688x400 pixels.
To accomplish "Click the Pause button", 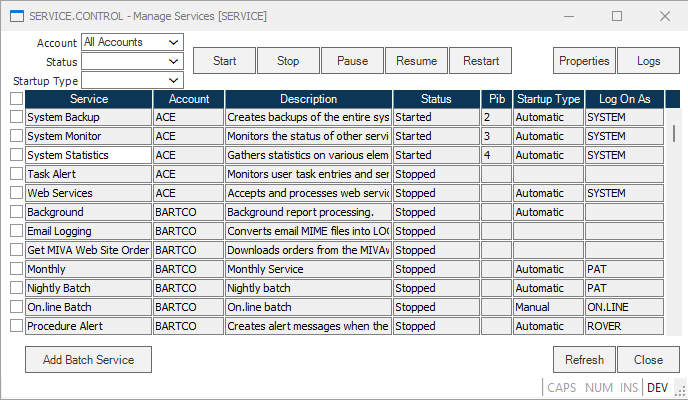I will coord(352,61).
